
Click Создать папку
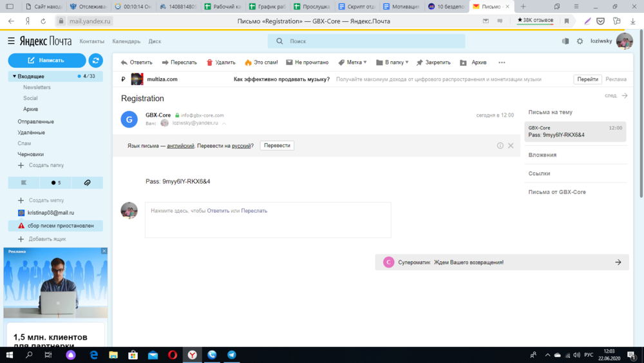point(41,165)
